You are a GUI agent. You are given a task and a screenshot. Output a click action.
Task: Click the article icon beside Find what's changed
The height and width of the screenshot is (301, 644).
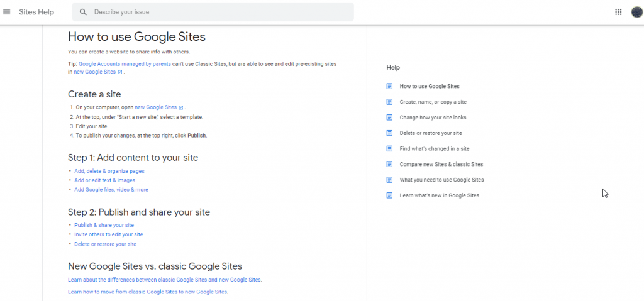(389, 149)
